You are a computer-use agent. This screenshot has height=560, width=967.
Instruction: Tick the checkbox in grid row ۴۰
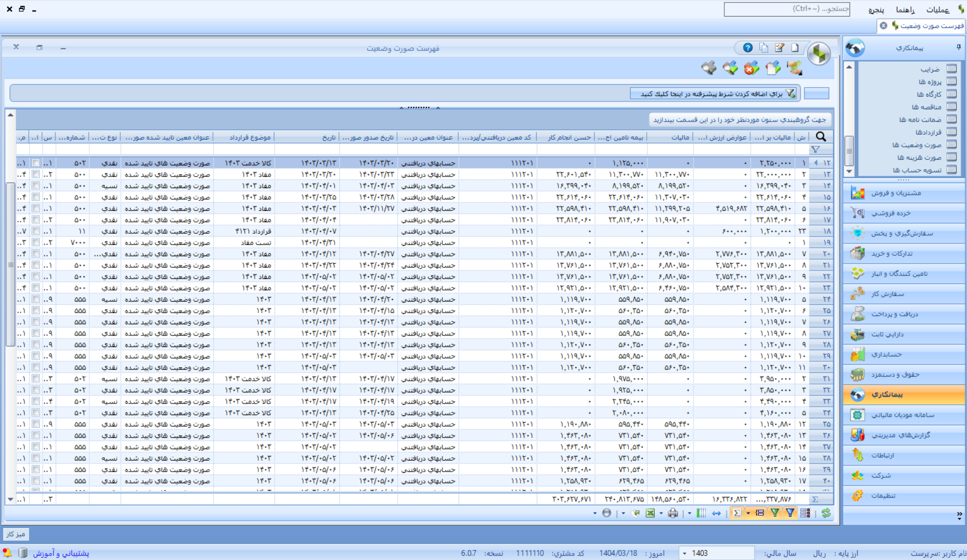pyautogui.click(x=36, y=481)
